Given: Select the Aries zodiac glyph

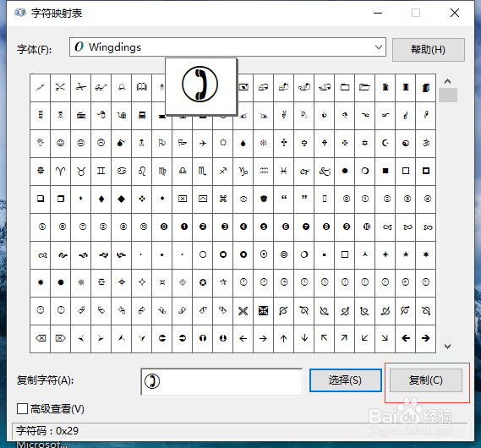Looking at the screenshot, I should pos(60,172).
